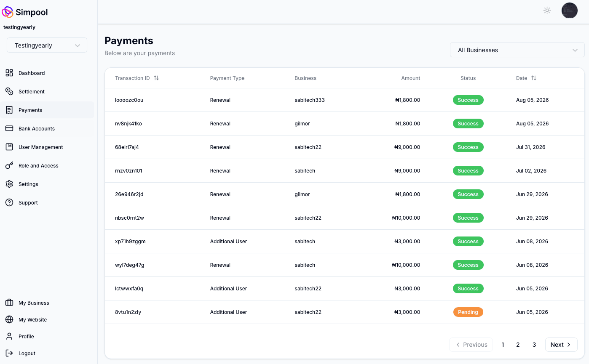Click the Date column header text
This screenshot has width=589, height=364.
pyautogui.click(x=522, y=78)
